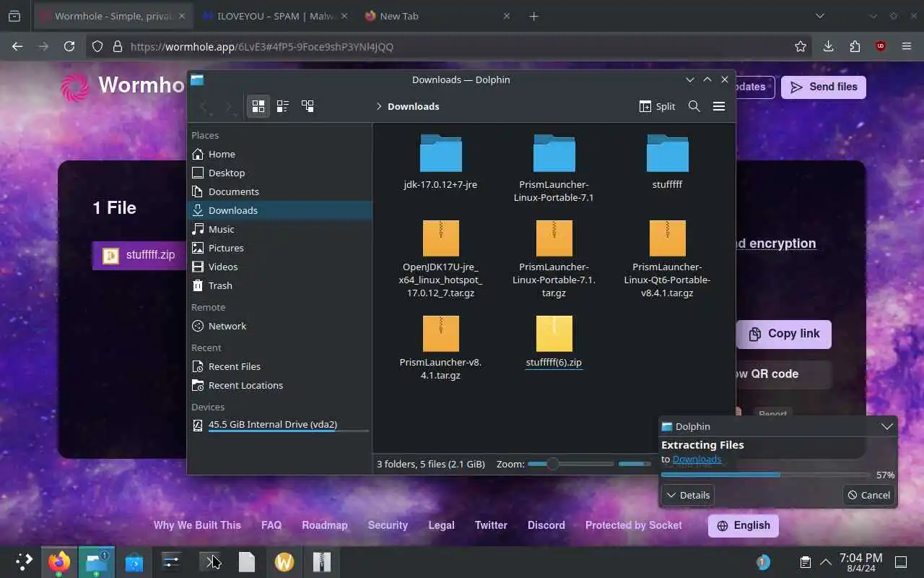Show hidden system tray icons
Screen dimensions: 924x578
click(826, 561)
